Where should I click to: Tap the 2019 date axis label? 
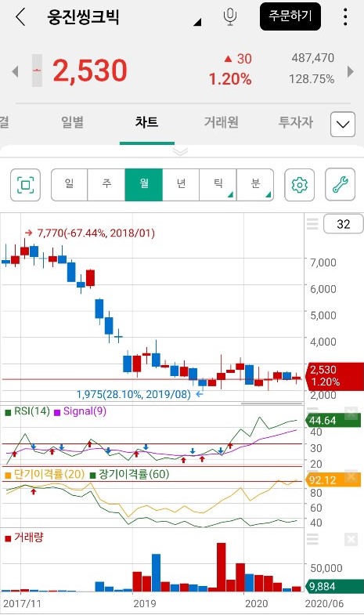pyautogui.click(x=145, y=603)
